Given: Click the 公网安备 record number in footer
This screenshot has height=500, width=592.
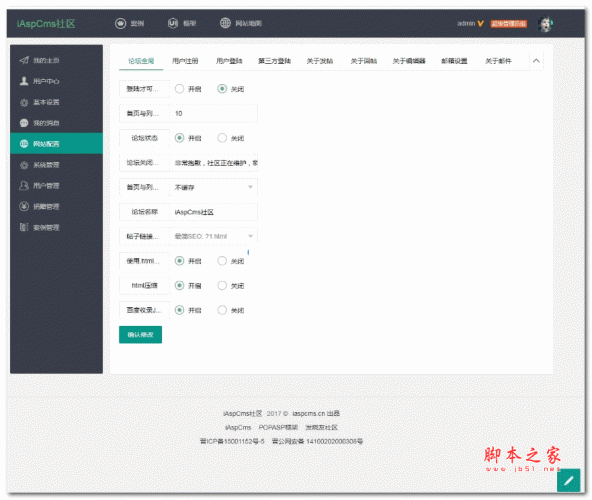Looking at the screenshot, I should click(x=318, y=441).
